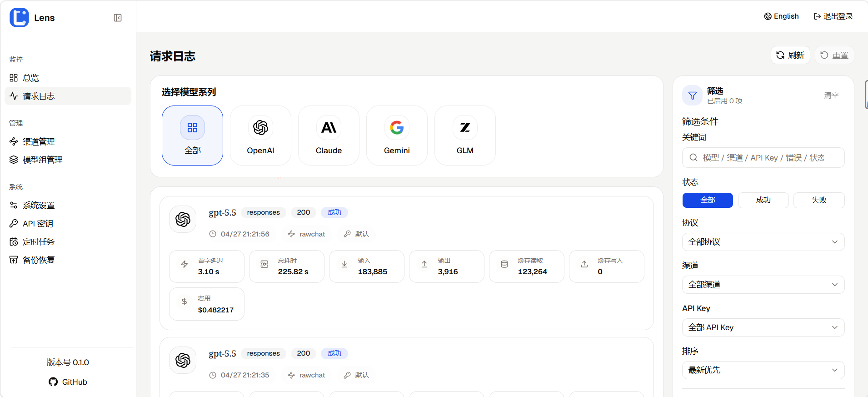Open 总览 in the sidebar
Image resolution: width=868 pixels, height=397 pixels.
click(31, 78)
